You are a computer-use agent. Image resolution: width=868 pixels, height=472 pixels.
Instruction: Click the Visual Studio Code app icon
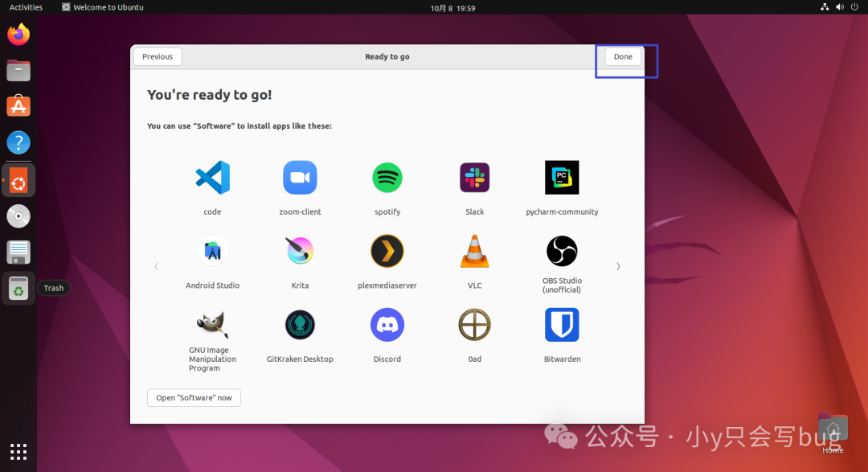click(x=212, y=177)
